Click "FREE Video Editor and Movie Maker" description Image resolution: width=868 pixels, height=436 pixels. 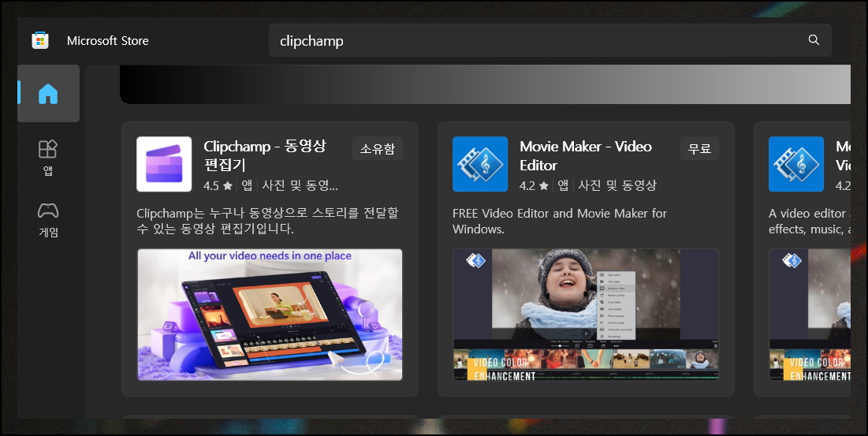[560, 221]
